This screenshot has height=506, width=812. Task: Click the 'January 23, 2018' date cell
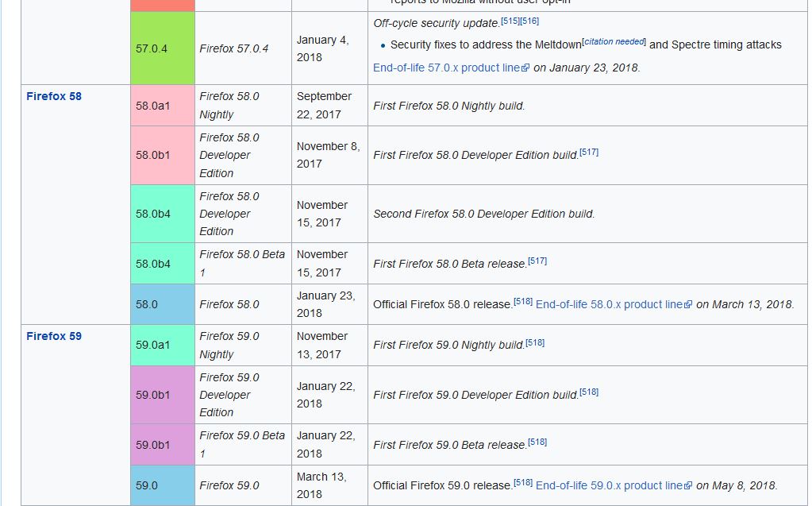pyautogui.click(x=330, y=304)
